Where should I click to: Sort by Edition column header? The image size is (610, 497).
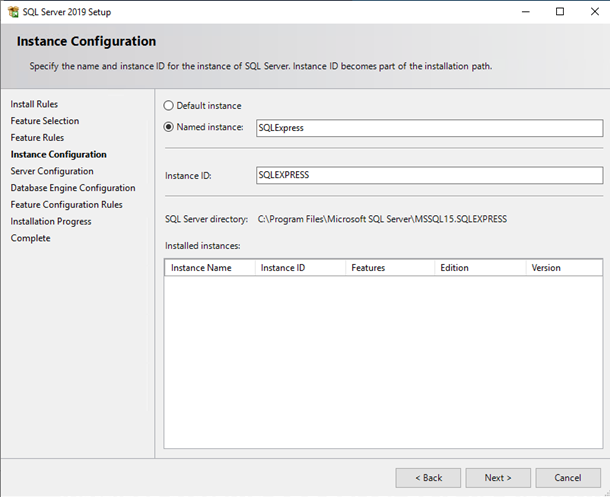coord(480,268)
